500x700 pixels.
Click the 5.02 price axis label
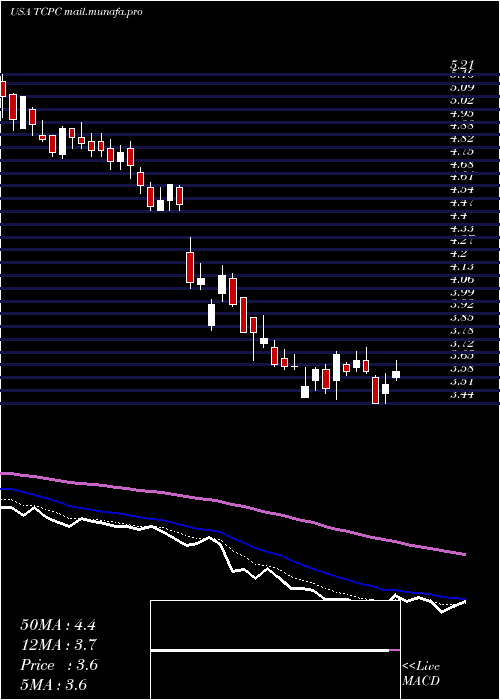462,100
